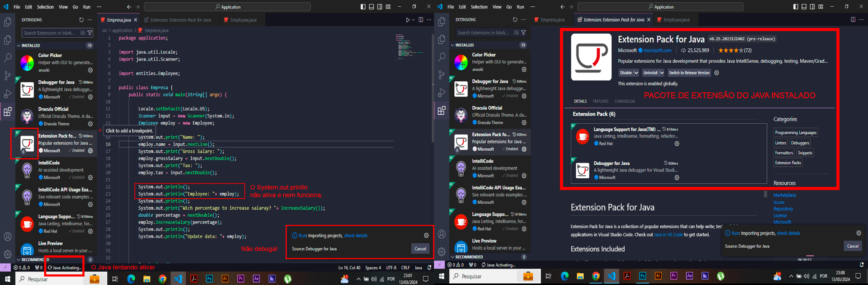
Task: Click code minimap in left window editor
Action: [409, 47]
